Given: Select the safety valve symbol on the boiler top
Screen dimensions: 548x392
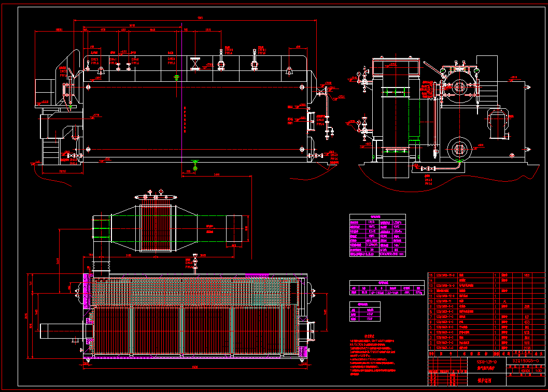Looking at the screenshot, I should (221, 63).
